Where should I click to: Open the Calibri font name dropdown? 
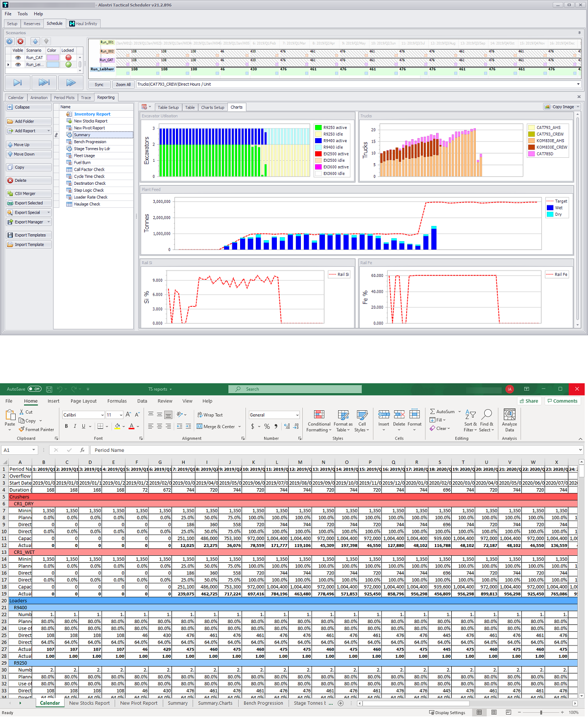coord(102,415)
